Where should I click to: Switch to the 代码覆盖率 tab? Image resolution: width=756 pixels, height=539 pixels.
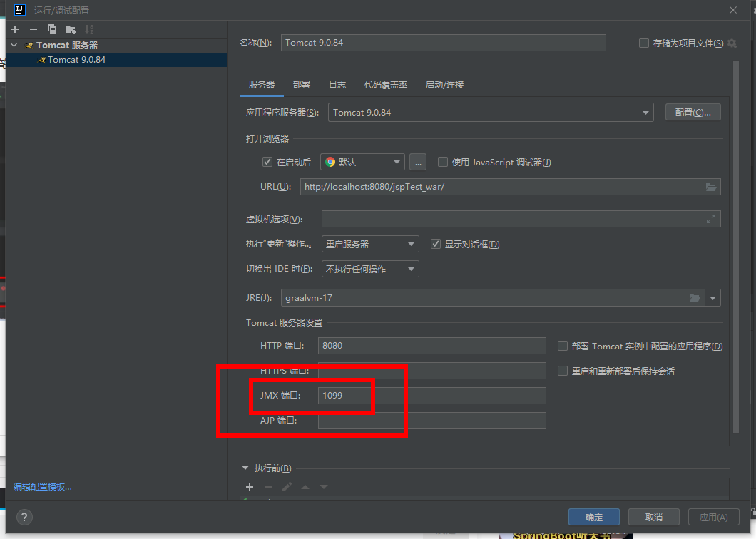[386, 85]
